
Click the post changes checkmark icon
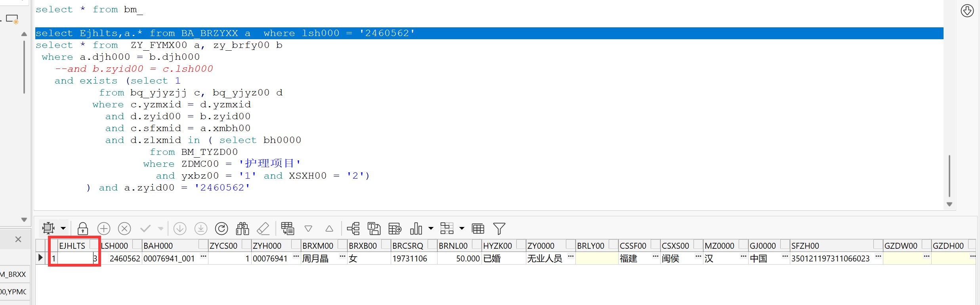coord(145,229)
